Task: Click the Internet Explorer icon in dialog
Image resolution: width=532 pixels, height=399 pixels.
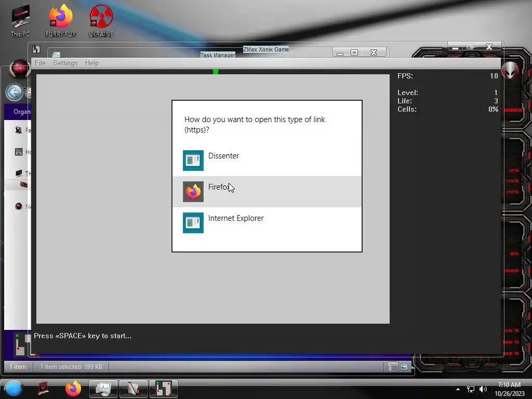Action: pos(193,223)
